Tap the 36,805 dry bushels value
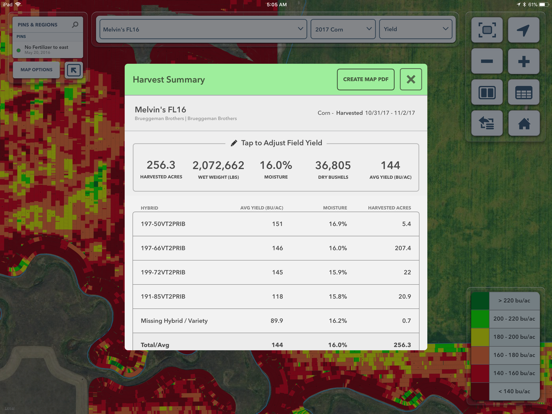552x414 pixels. click(333, 165)
